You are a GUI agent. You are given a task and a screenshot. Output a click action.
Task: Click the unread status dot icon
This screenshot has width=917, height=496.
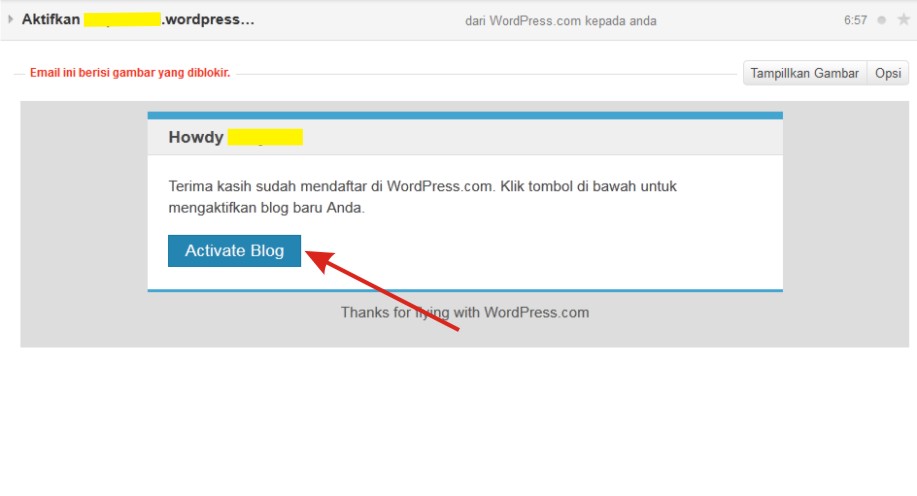[881, 20]
